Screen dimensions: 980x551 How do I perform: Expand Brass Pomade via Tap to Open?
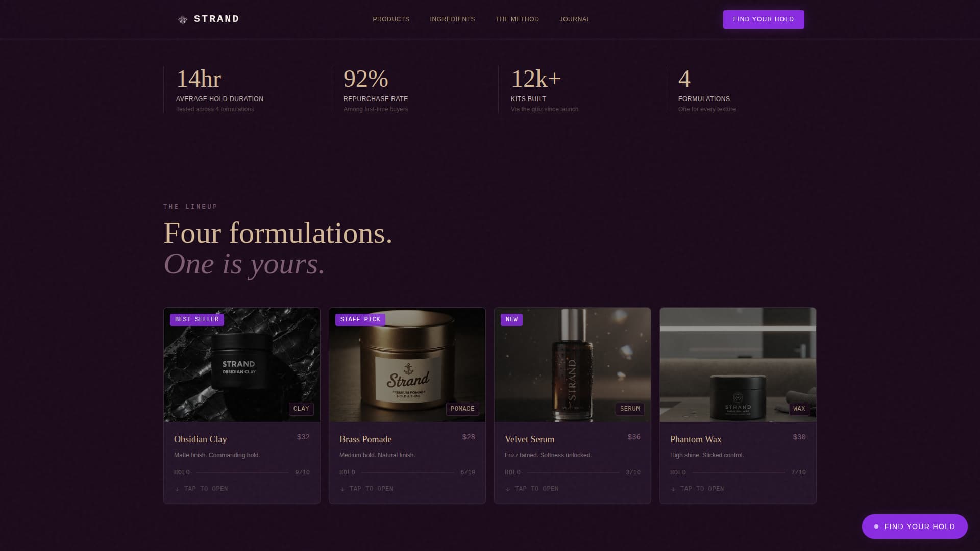click(x=366, y=489)
